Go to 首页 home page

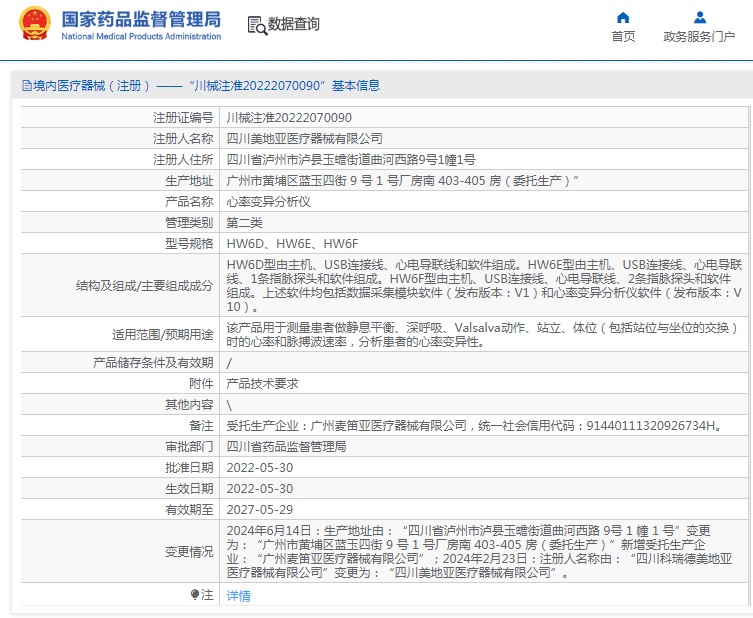pyautogui.click(x=623, y=37)
